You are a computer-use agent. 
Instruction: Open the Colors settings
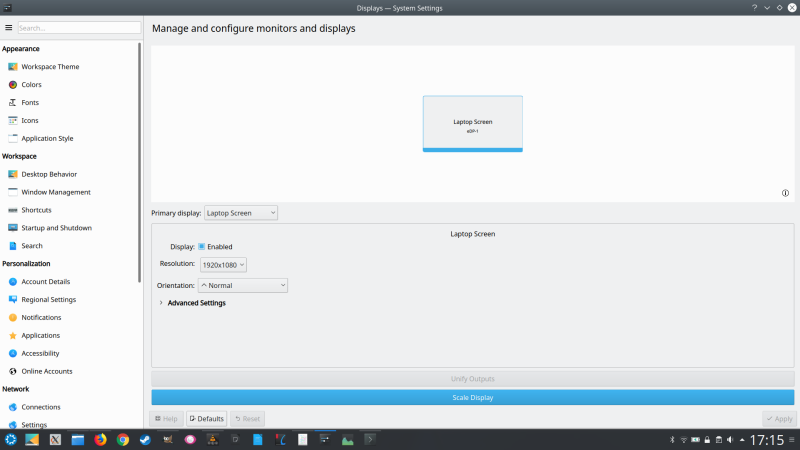[32, 85]
